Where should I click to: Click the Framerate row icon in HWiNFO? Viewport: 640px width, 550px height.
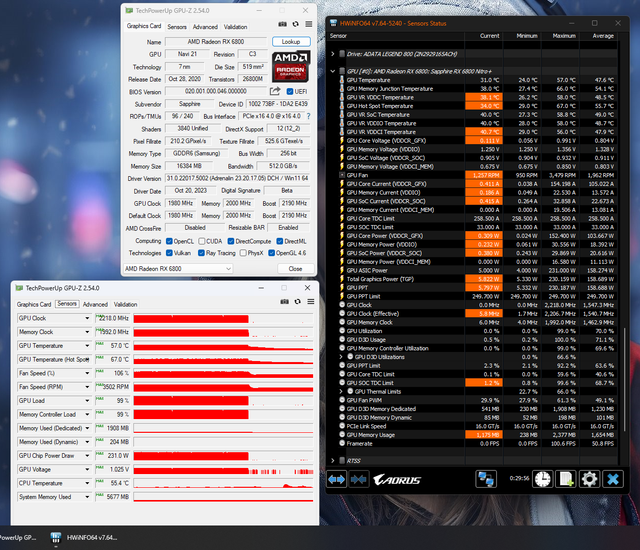pyautogui.click(x=342, y=443)
